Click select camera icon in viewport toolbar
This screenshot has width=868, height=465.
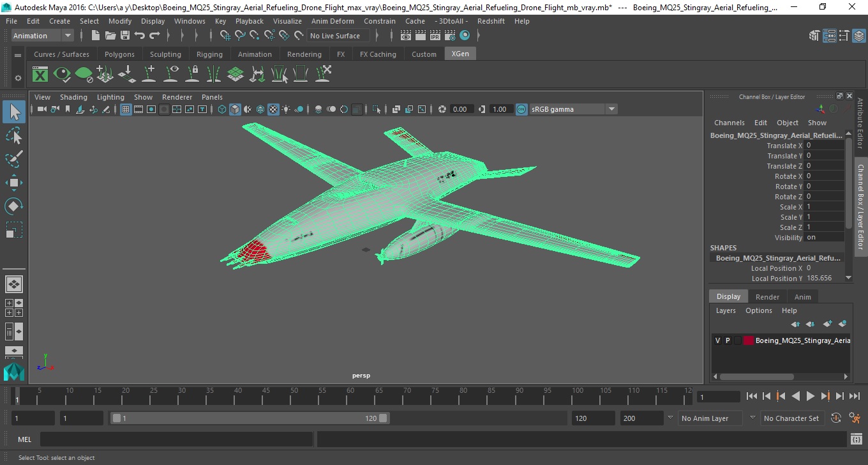pyautogui.click(x=41, y=109)
